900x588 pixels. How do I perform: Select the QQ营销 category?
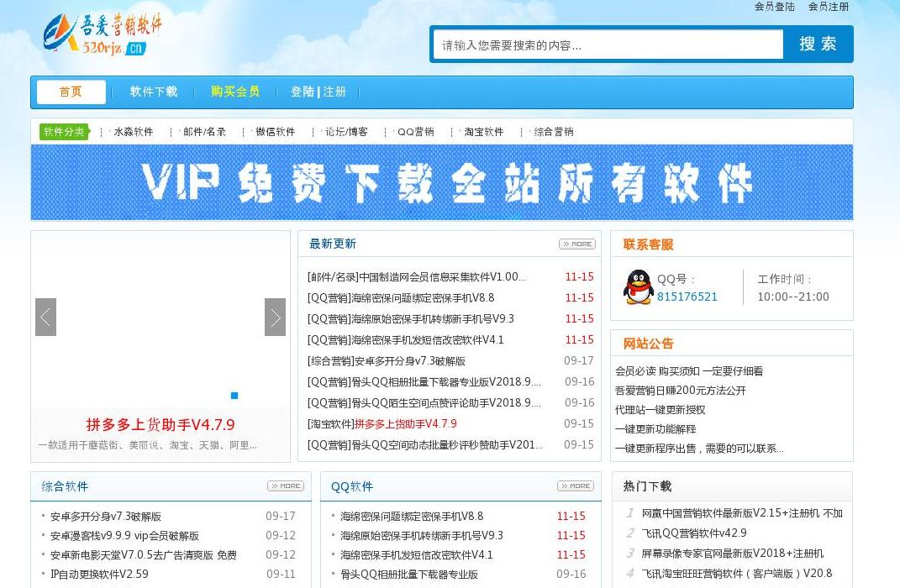tap(416, 132)
